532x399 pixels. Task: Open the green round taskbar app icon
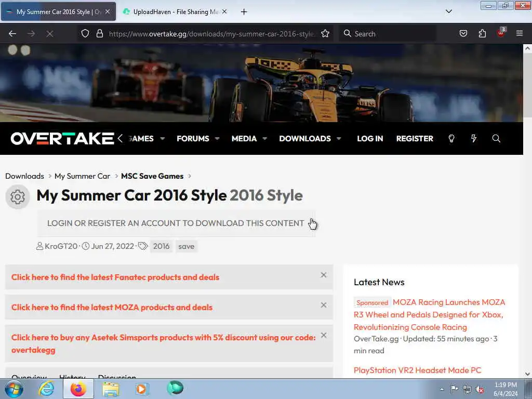pyautogui.click(x=175, y=388)
